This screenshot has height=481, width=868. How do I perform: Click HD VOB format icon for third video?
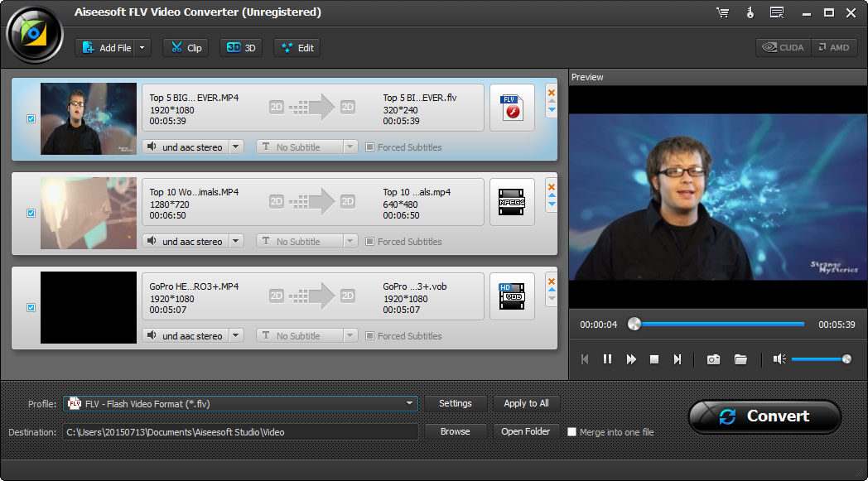[x=512, y=296]
